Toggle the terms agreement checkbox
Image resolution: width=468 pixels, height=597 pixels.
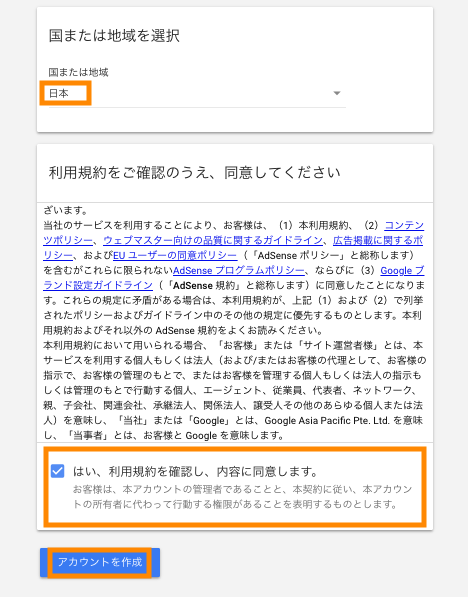pyautogui.click(x=58, y=471)
